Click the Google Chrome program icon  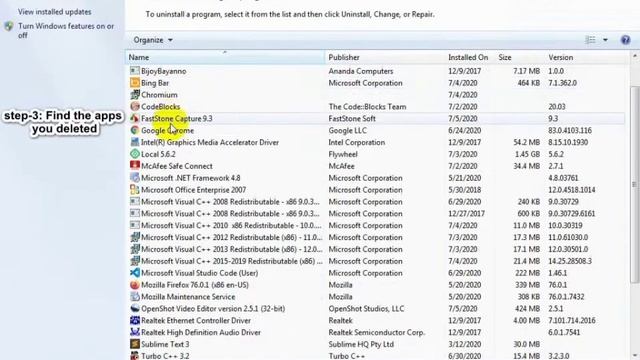[135, 130]
